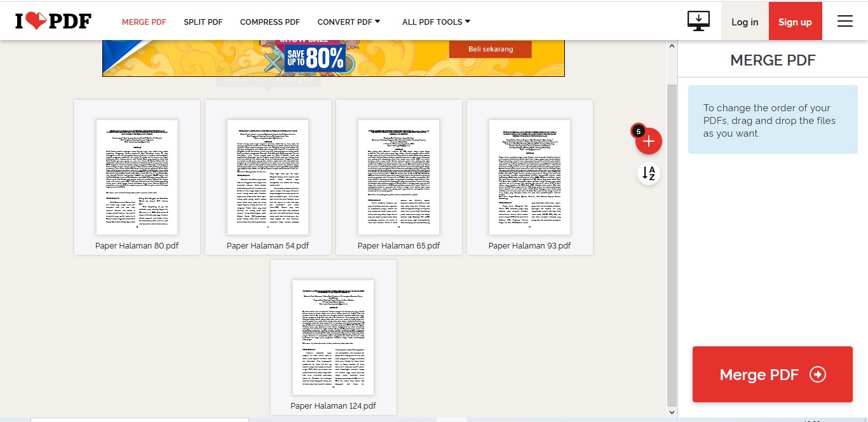
Task: Click the Log in button
Action: (x=745, y=22)
